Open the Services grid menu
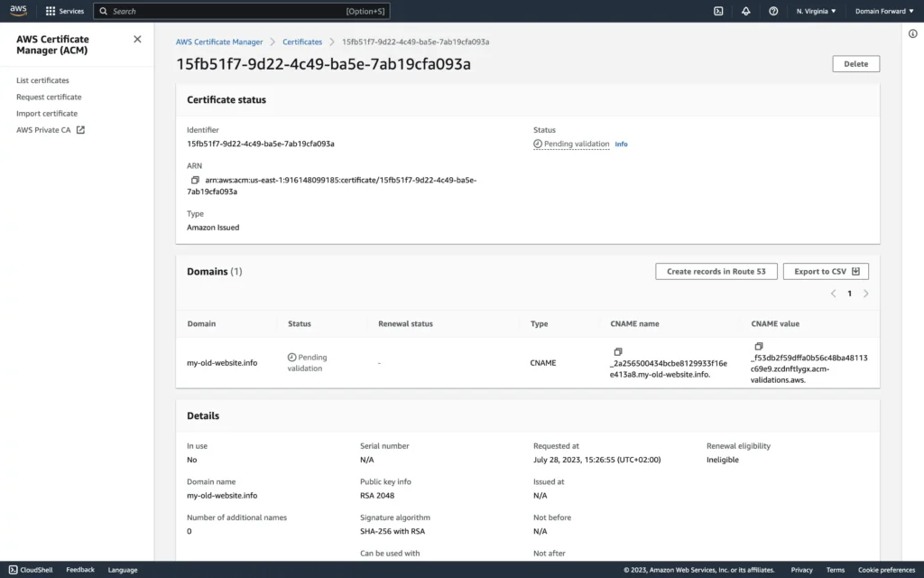The height and width of the screenshot is (578, 924). [x=65, y=11]
